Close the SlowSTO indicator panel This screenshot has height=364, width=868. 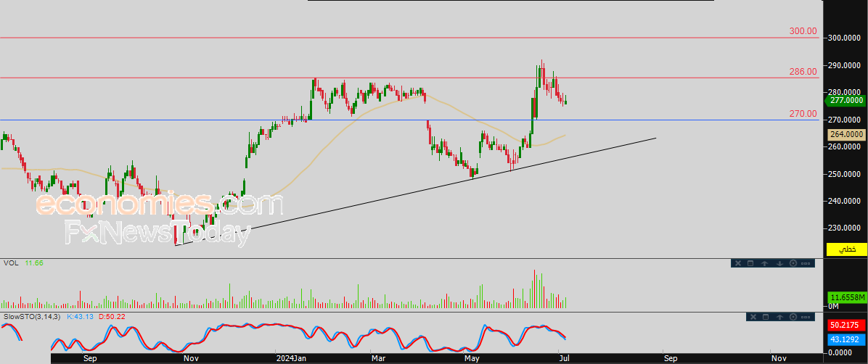(753, 317)
